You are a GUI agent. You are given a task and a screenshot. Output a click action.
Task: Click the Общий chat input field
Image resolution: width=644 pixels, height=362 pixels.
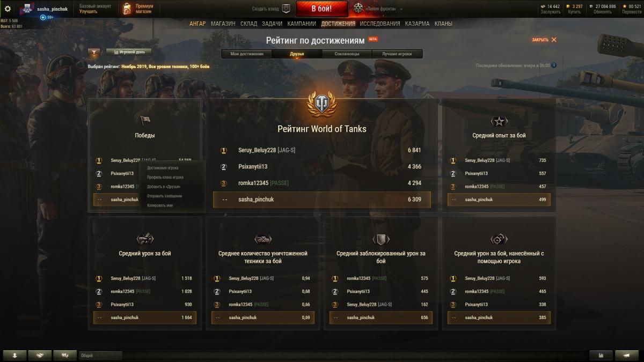(101, 355)
